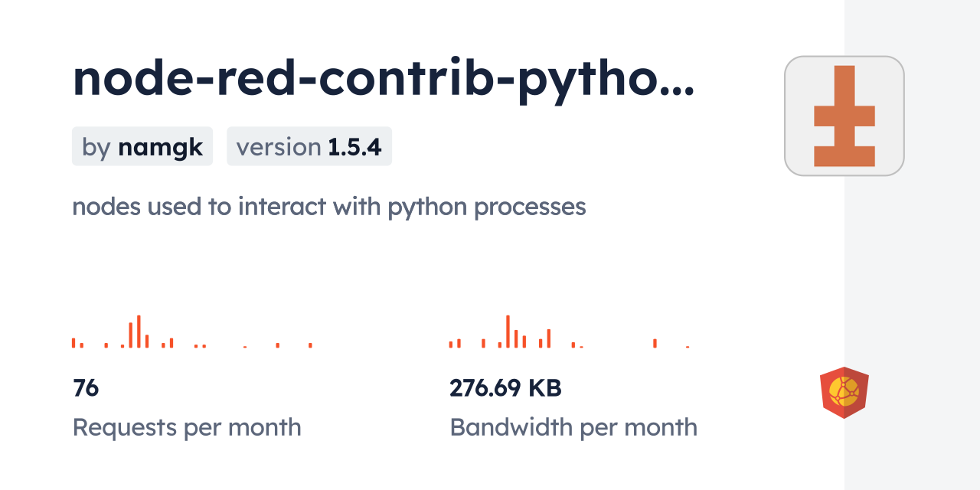Click the last bar in requests chart

[310, 345]
